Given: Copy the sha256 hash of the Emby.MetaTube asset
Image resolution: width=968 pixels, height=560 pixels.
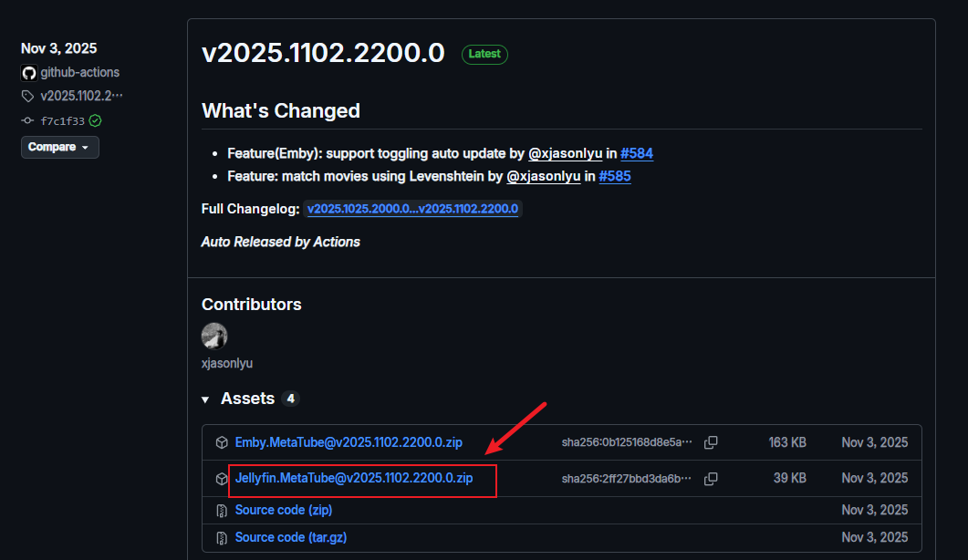Looking at the screenshot, I should coord(712,442).
